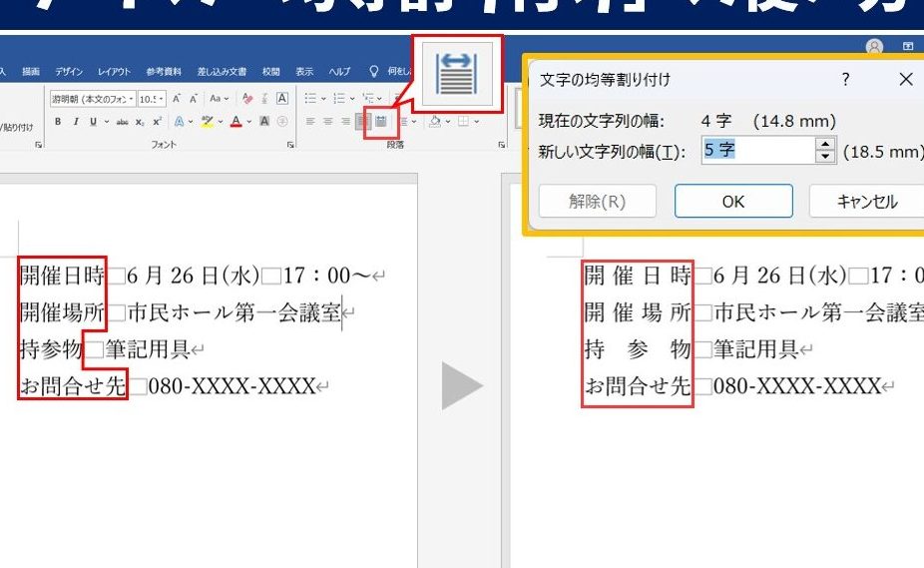Justify paragraph text both sides
This screenshot has height=568, width=924.
tap(363, 122)
